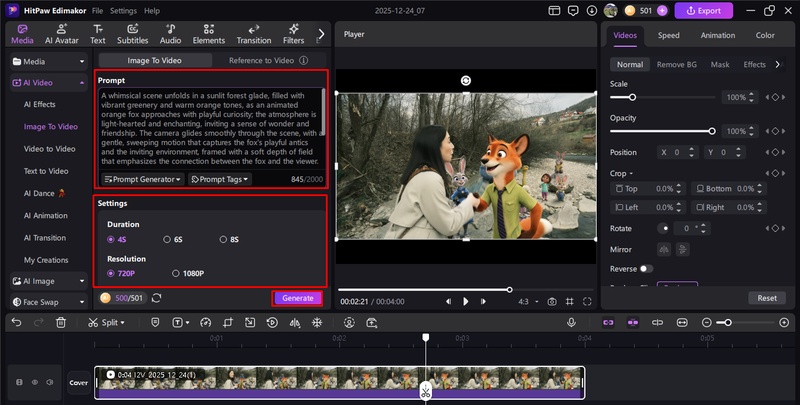The image size is (800, 405).
Task: Click the layout switch icon in title bar
Action: pos(554,11)
